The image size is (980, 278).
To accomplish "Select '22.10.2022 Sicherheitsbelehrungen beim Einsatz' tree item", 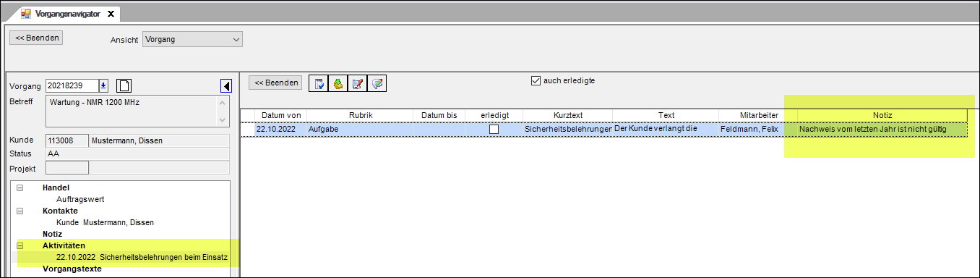I will point(142,257).
